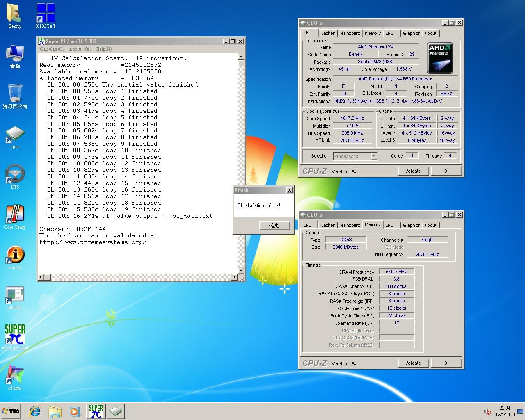
Task: Switch to About tab in upper CPU-Z
Action: click(x=430, y=33)
